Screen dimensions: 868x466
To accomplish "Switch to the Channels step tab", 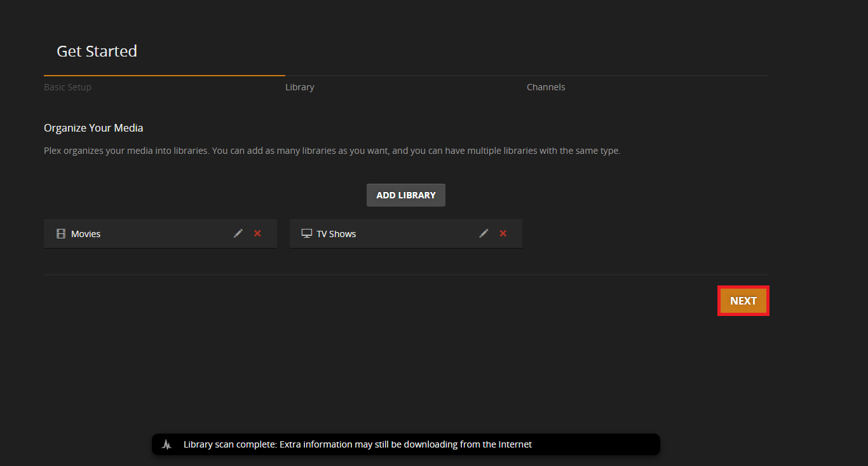I will pyautogui.click(x=546, y=87).
